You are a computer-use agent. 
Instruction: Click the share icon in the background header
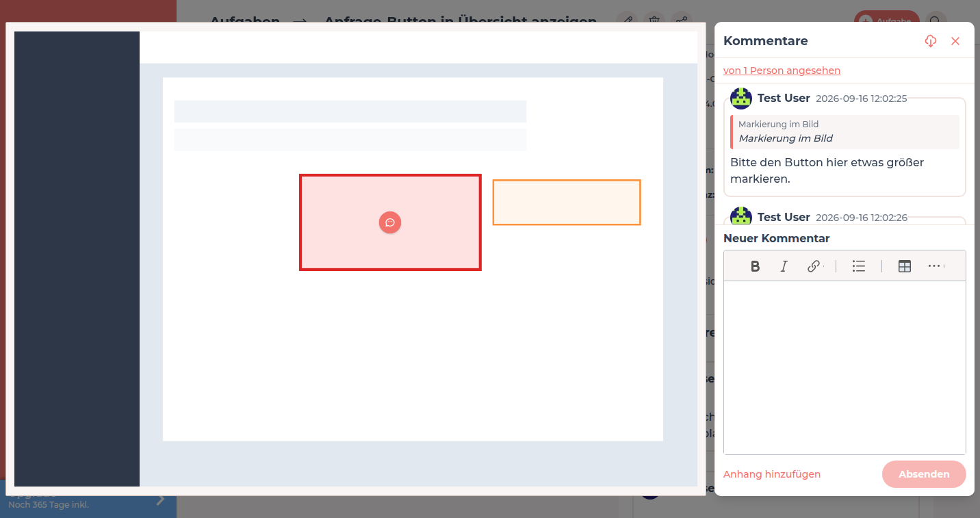tap(682, 21)
